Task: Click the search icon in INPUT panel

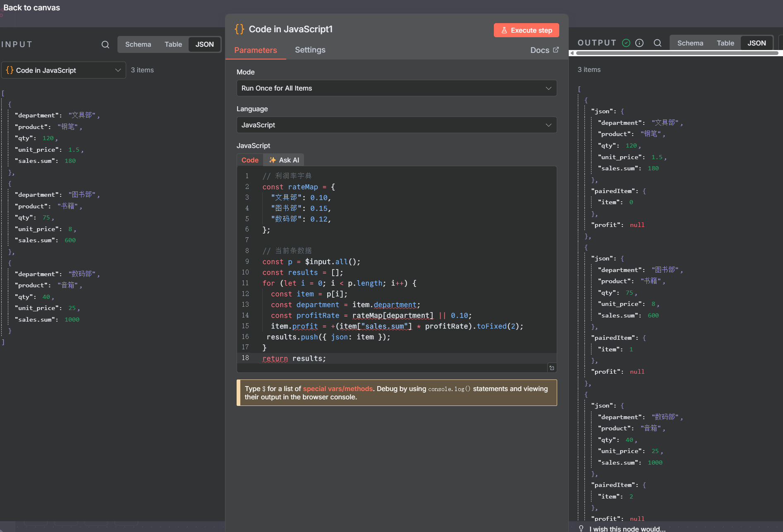Action: click(x=105, y=45)
